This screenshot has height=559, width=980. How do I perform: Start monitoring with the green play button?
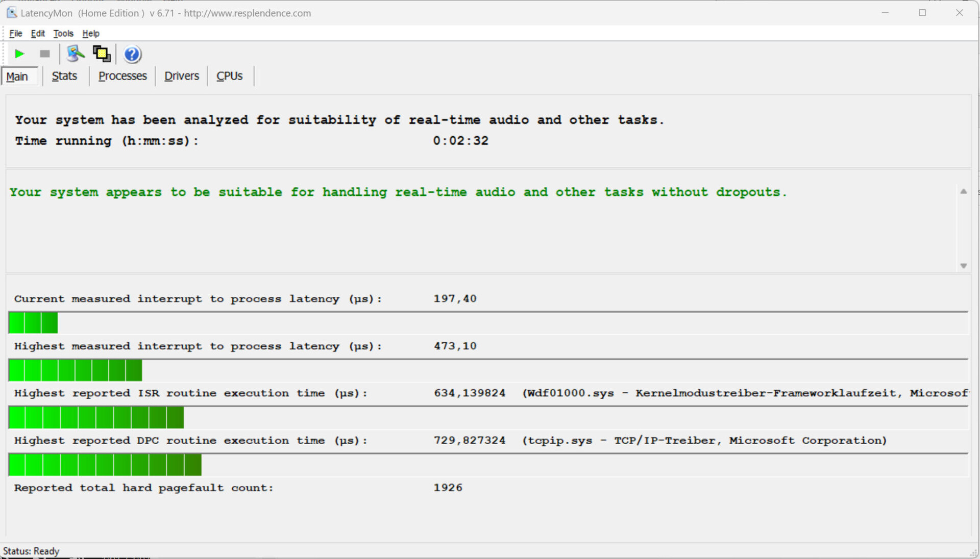(19, 54)
